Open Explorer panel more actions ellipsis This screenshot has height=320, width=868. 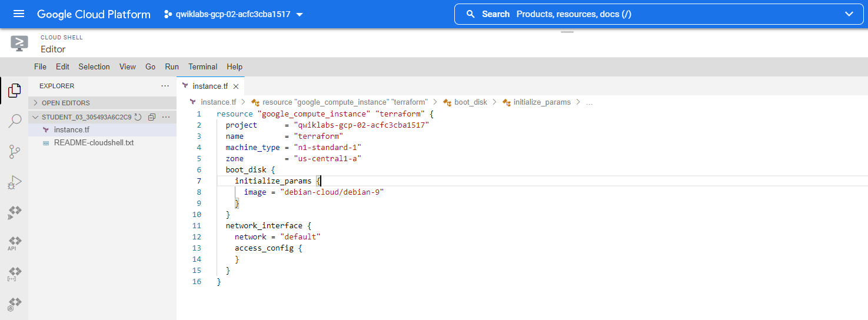point(165,86)
